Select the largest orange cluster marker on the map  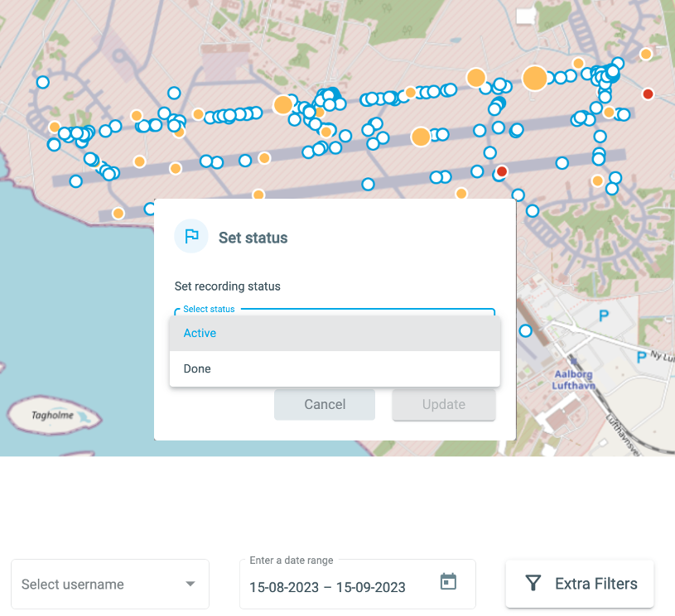[x=534, y=78]
